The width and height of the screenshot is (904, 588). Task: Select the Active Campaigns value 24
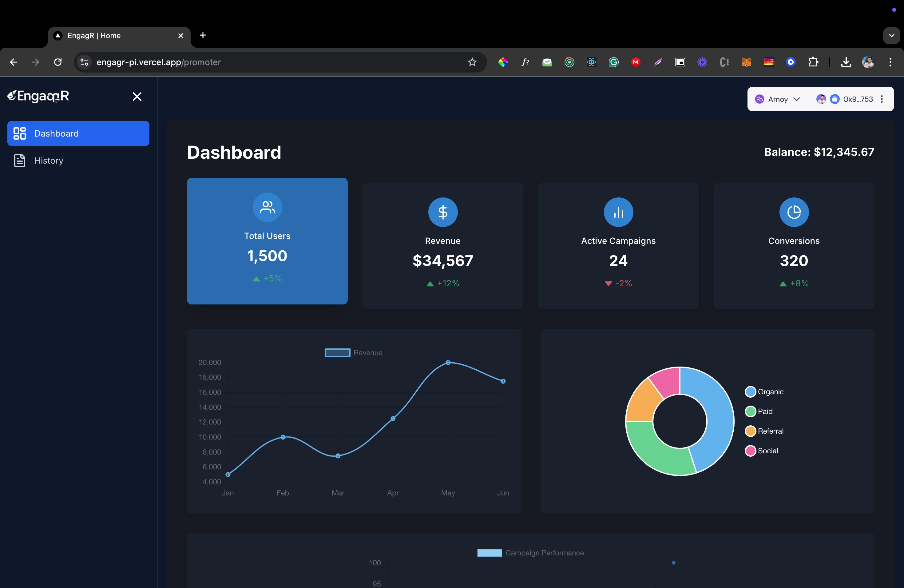618,260
